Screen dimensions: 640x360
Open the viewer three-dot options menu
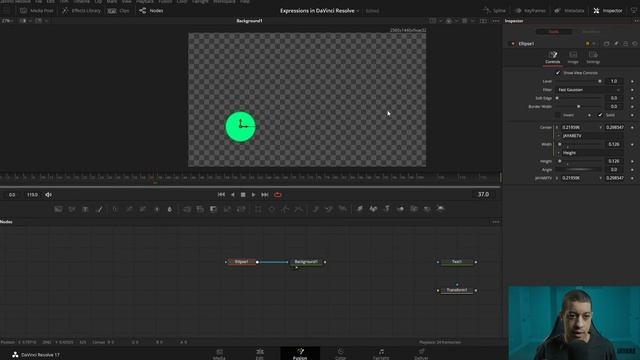[496, 21]
